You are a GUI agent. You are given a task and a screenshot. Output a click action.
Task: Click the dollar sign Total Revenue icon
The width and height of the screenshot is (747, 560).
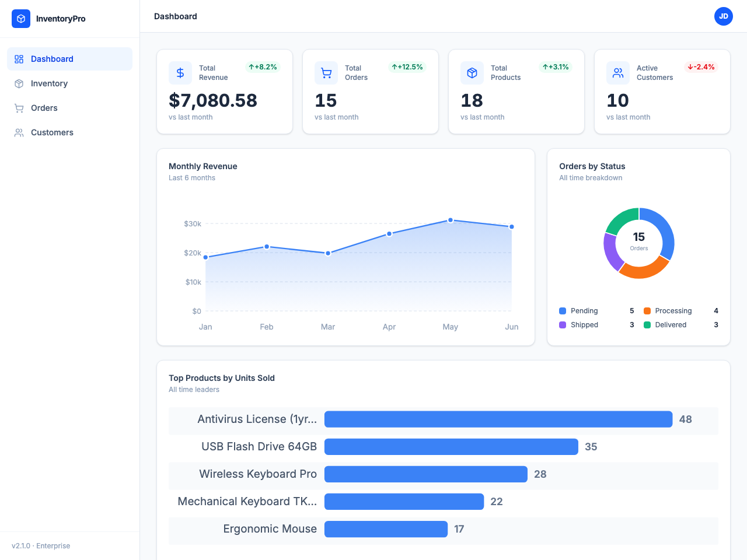(x=180, y=73)
